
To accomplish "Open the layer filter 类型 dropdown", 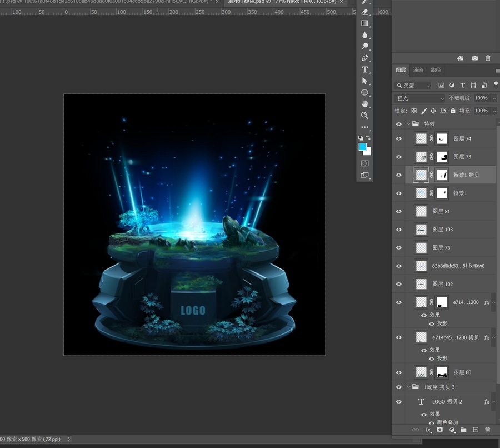I will pyautogui.click(x=413, y=86).
